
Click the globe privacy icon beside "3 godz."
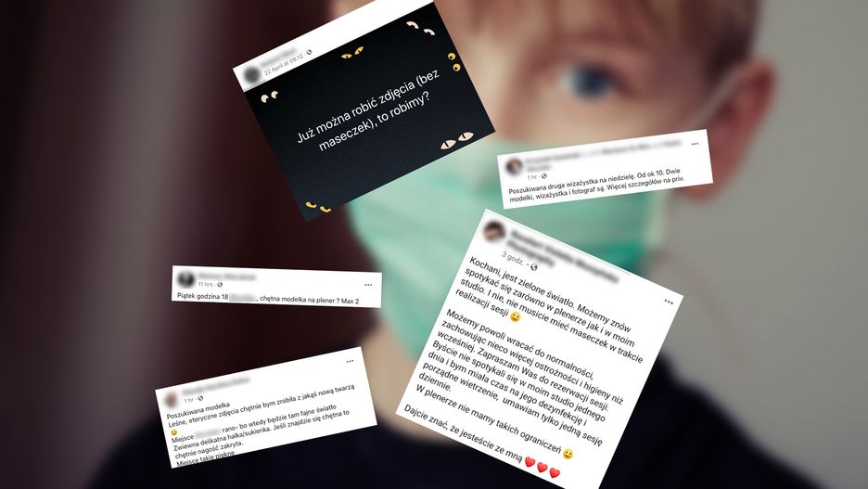534,267
